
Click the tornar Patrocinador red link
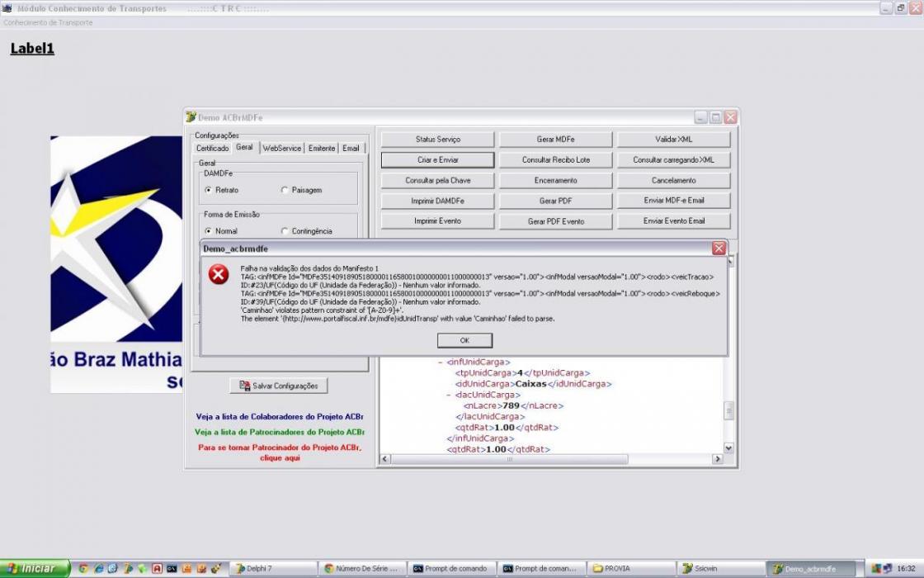pos(280,452)
